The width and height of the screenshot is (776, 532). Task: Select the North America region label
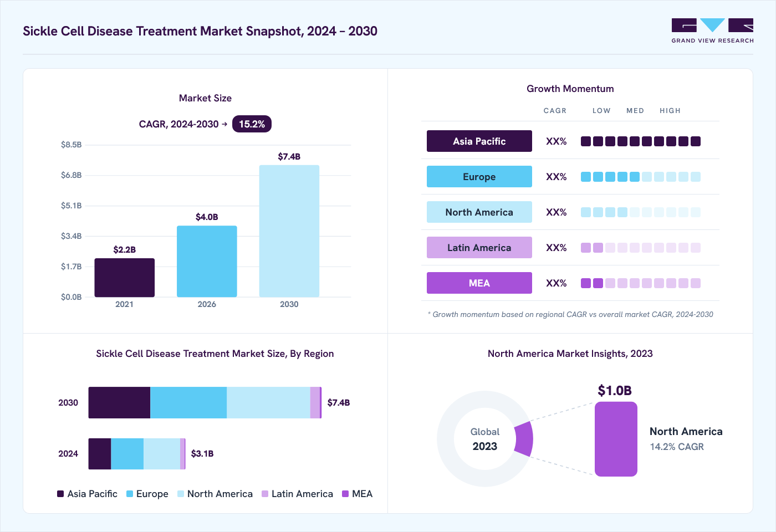(479, 212)
